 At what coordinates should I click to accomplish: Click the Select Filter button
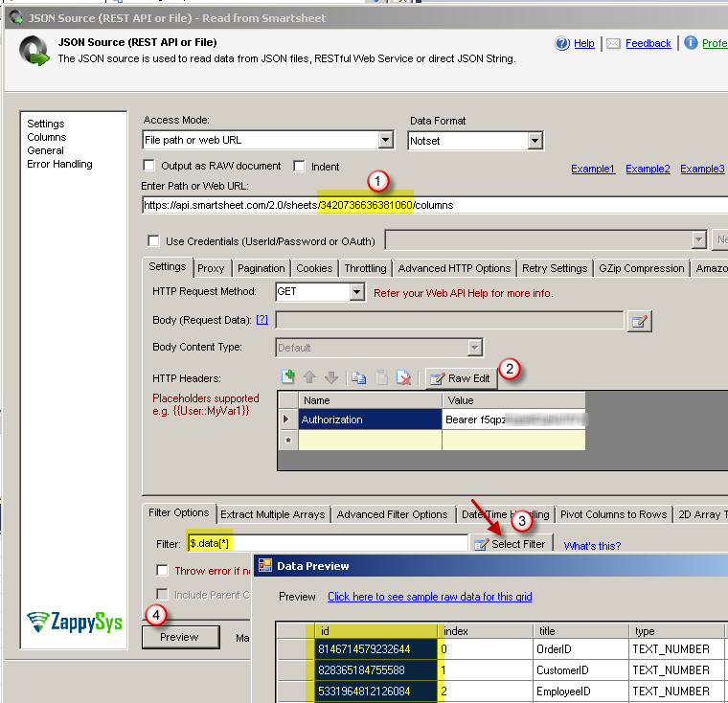pos(511,544)
